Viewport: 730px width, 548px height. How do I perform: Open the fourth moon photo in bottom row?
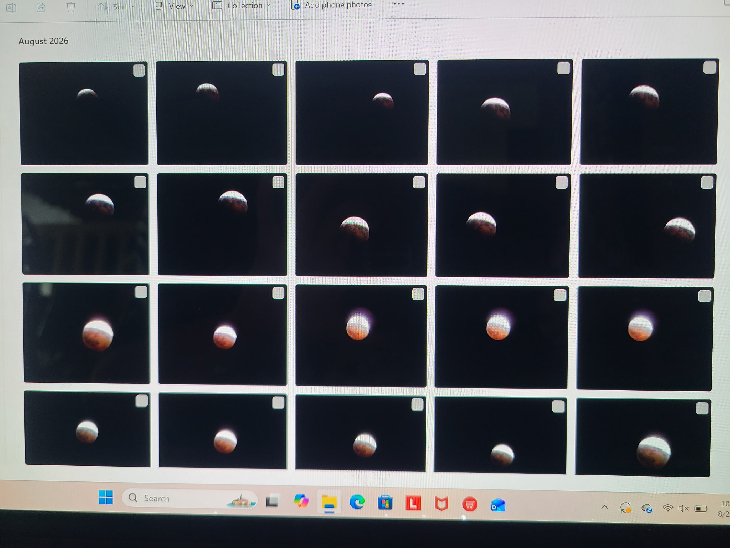(x=500, y=435)
